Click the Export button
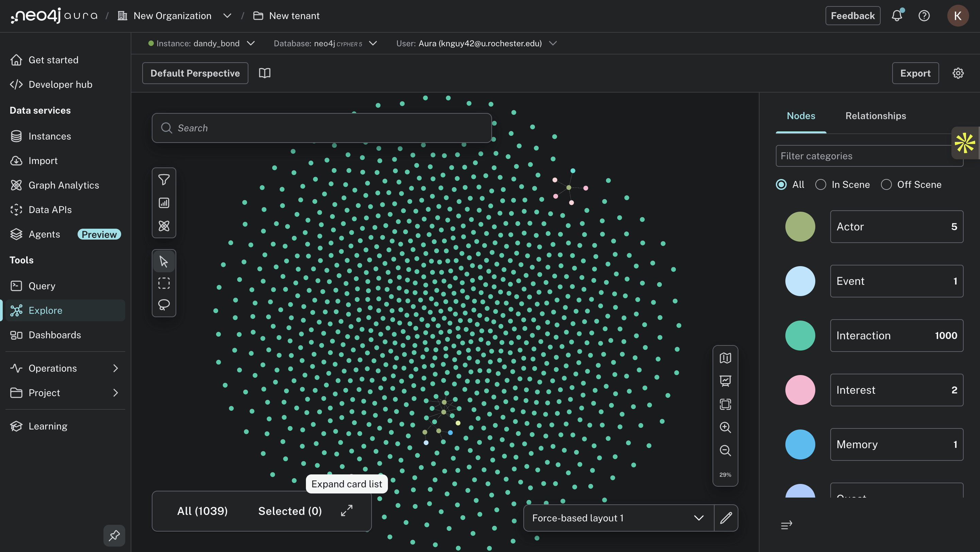 pos(915,73)
